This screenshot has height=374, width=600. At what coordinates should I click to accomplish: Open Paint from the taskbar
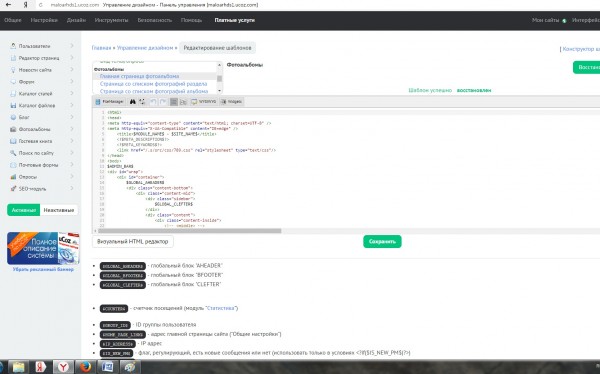tap(130, 367)
